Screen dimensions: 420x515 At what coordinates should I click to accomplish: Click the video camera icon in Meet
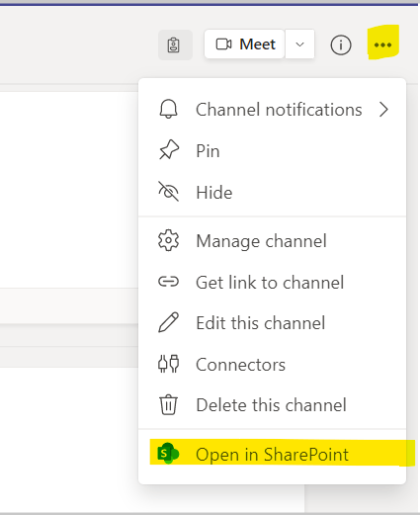[x=224, y=44]
